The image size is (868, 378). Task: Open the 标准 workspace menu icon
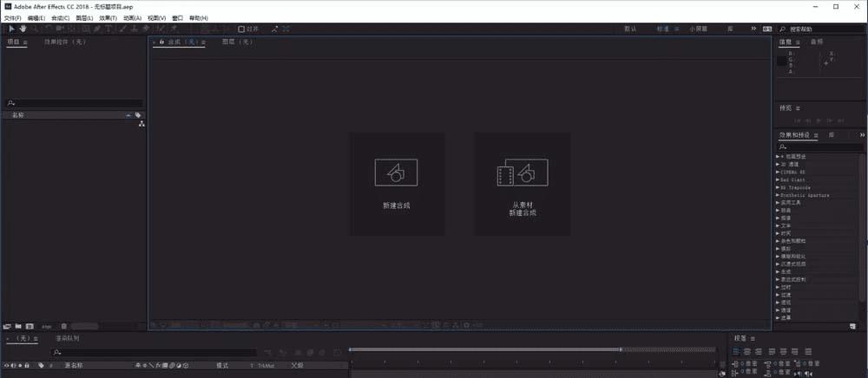click(676, 29)
